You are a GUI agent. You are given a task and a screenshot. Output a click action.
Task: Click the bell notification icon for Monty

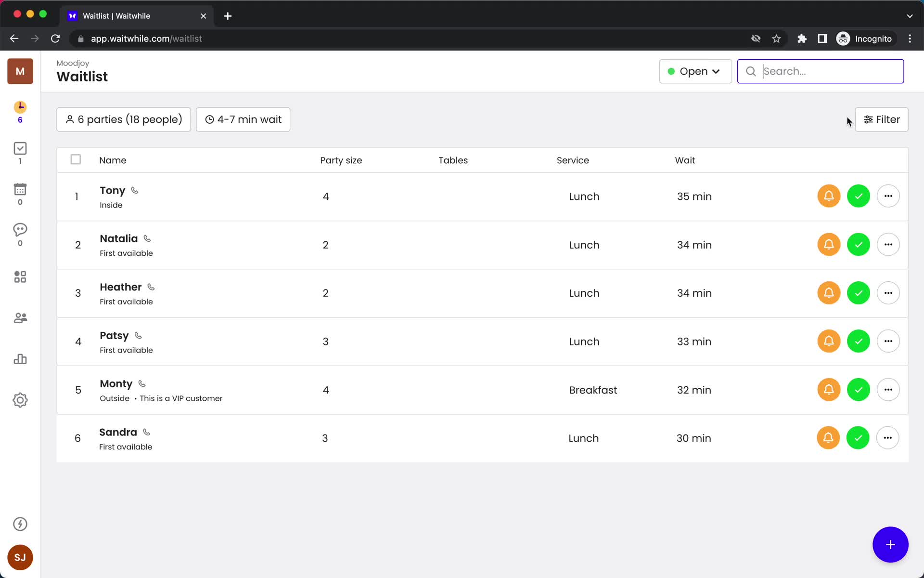(828, 390)
